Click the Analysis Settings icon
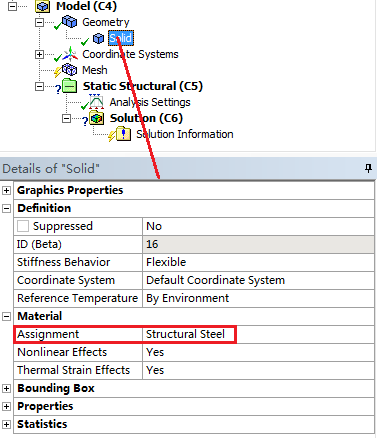 [x=96, y=102]
